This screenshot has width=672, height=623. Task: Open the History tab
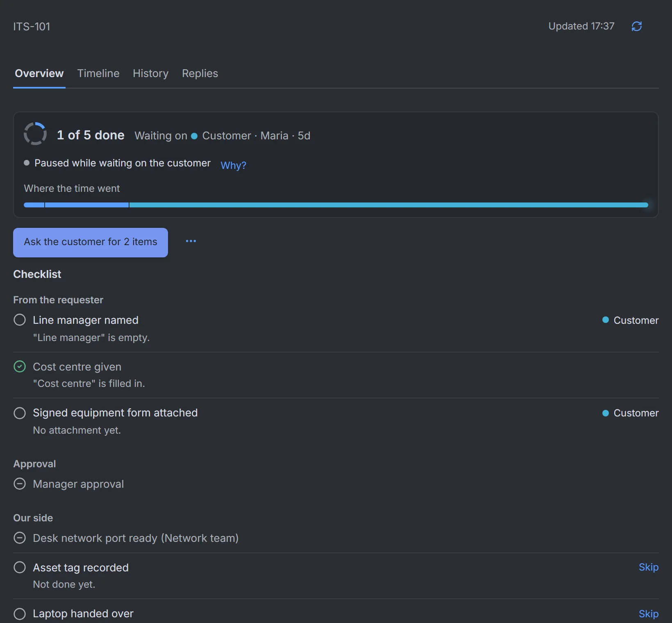pos(151,73)
